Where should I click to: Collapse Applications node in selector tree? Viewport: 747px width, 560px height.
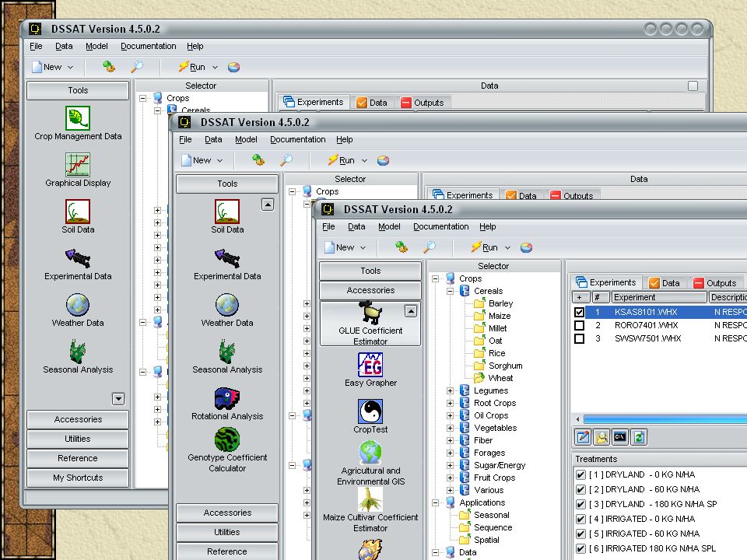tap(436, 502)
